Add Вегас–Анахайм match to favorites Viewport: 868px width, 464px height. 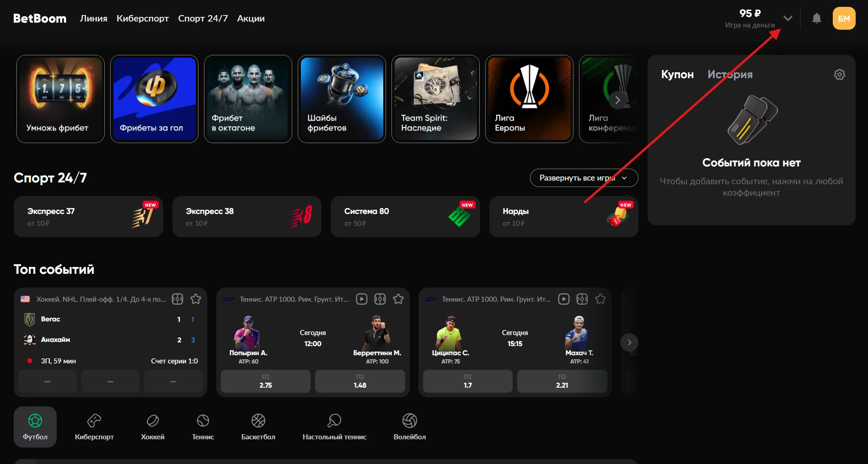click(x=196, y=299)
